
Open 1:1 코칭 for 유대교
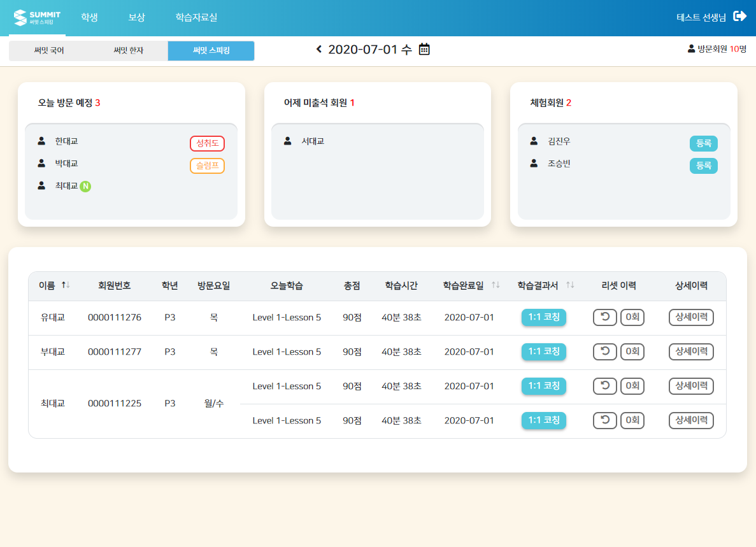click(544, 317)
